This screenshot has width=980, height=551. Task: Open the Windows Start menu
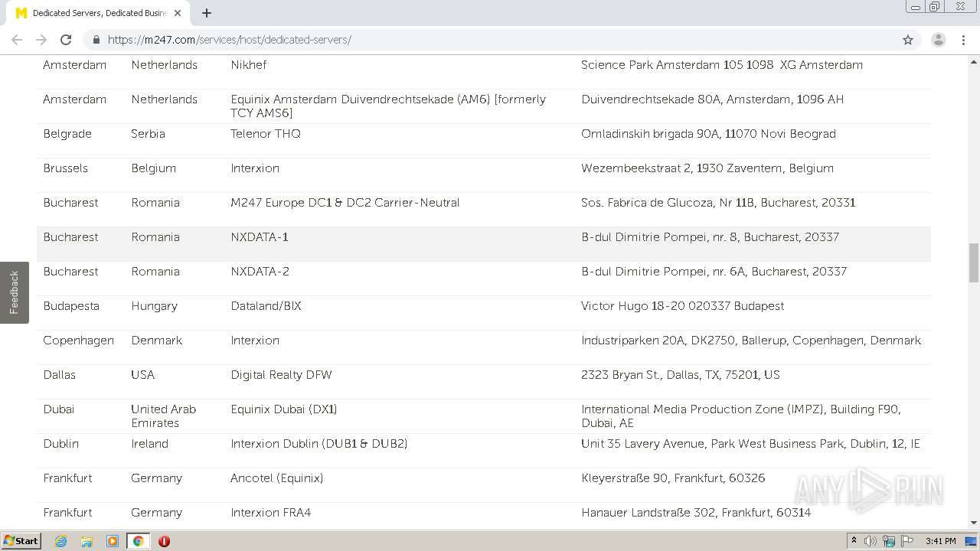[21, 541]
